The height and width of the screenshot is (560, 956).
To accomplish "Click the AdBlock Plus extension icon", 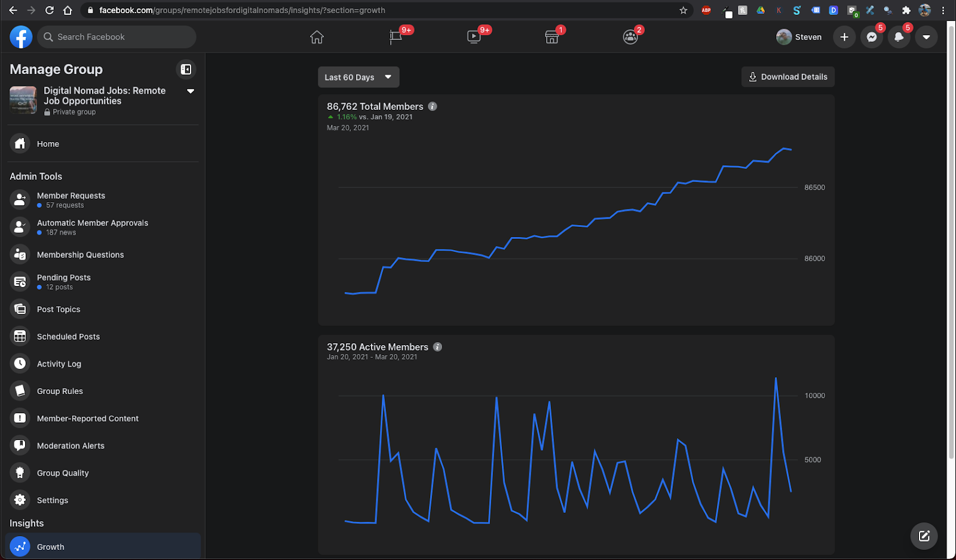I will point(706,10).
